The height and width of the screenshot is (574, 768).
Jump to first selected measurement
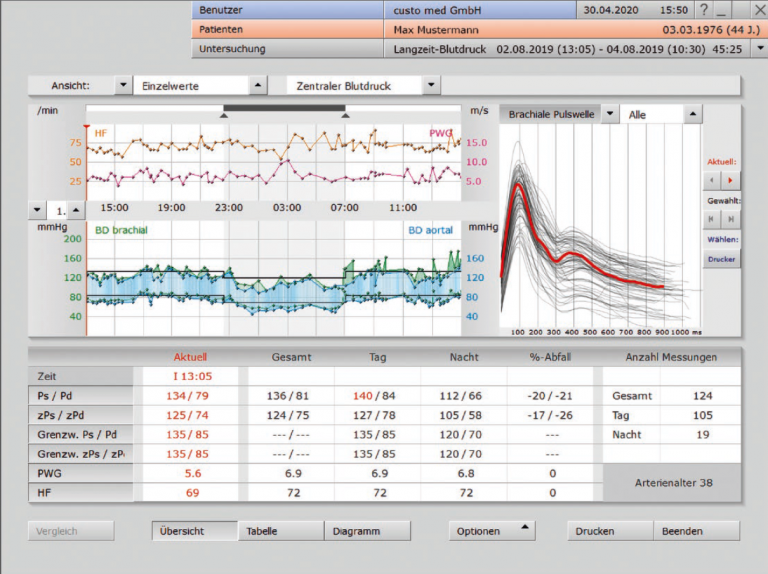[712, 219]
